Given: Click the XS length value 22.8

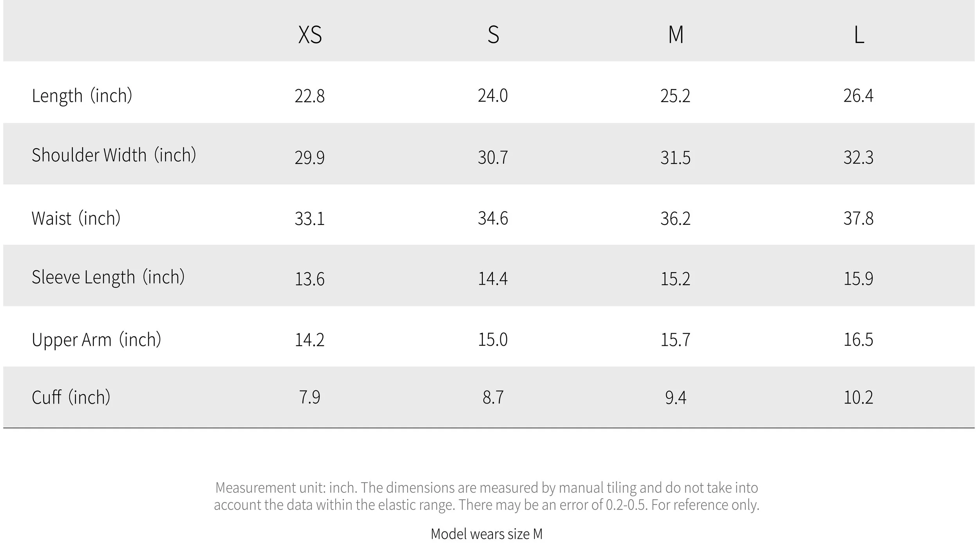Looking at the screenshot, I should point(309,96).
